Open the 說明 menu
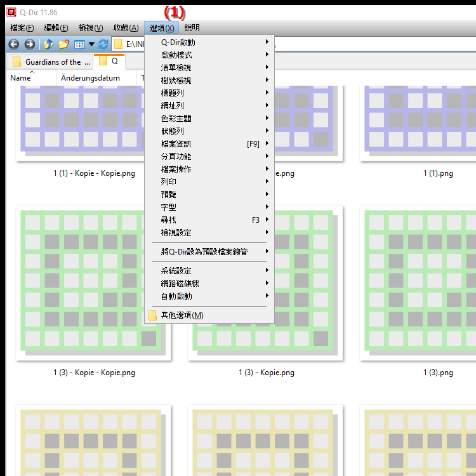 coord(192,28)
